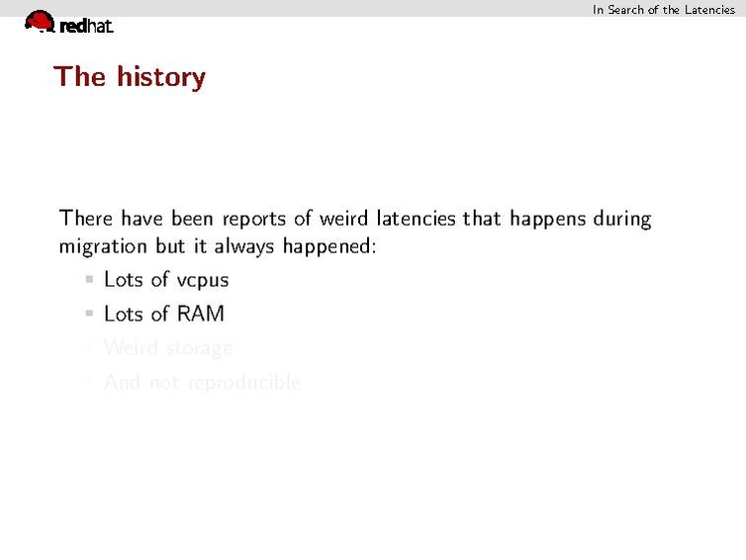Click the sentence starting There have been reports
Screen dimensions: 746x560
point(355,218)
